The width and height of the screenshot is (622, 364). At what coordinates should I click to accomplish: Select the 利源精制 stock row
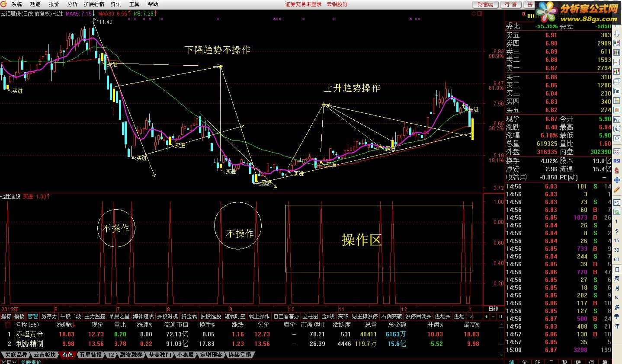coord(251,344)
